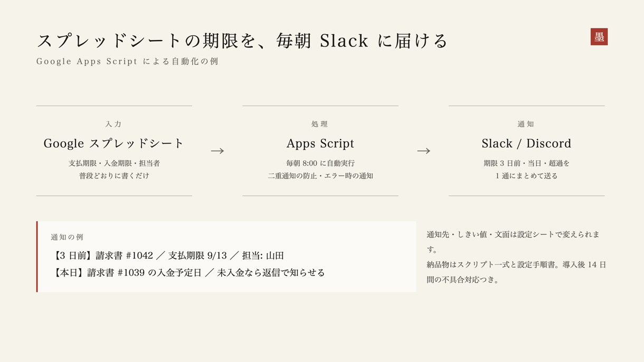Click the arrow between Apps Script and Slack / Discord

pos(423,151)
